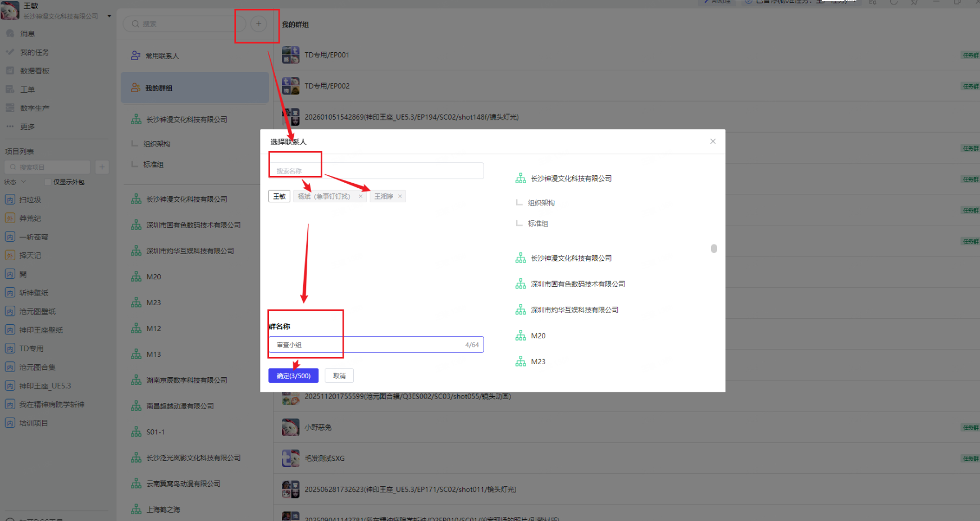Close the 选择联系人 dialog
This screenshot has width=980, height=521.
tap(713, 141)
